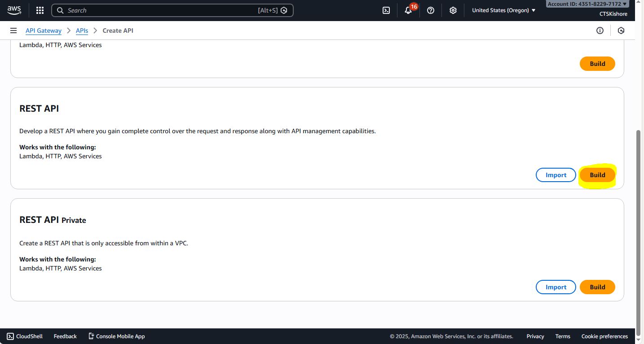Image resolution: width=644 pixels, height=344 pixels.
Task: Go to API Gateway breadcrumb link
Action: (44, 30)
